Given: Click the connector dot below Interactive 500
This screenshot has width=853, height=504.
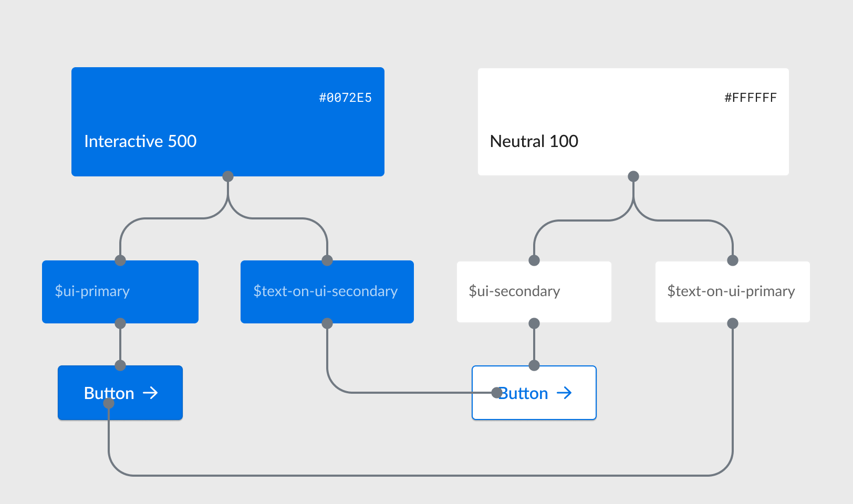Looking at the screenshot, I should pos(228,176).
